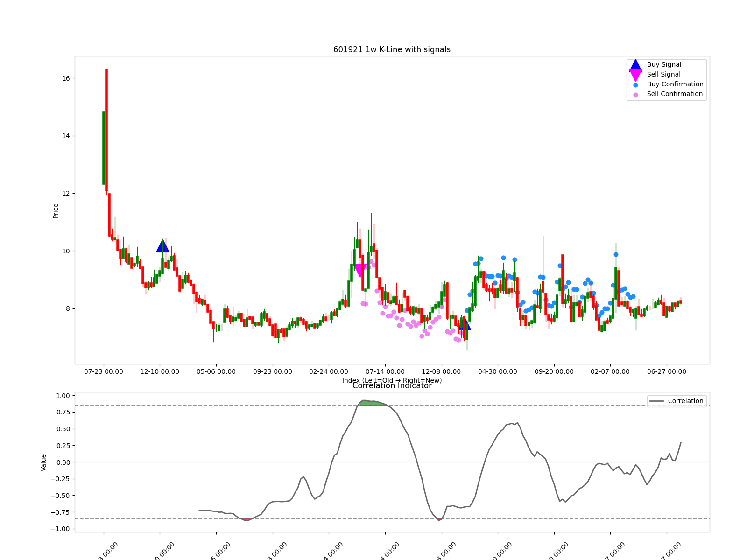Click price axis tick '16'

66,78
